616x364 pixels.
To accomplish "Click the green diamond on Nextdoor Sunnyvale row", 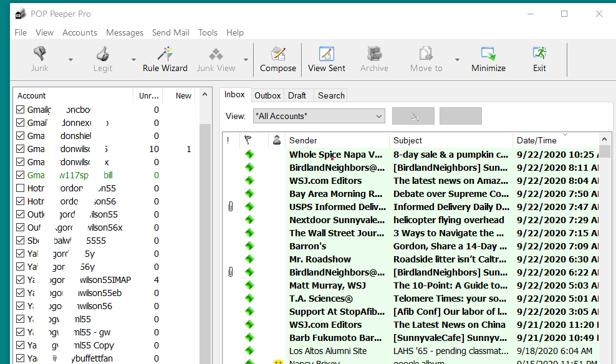I will click(249, 220).
